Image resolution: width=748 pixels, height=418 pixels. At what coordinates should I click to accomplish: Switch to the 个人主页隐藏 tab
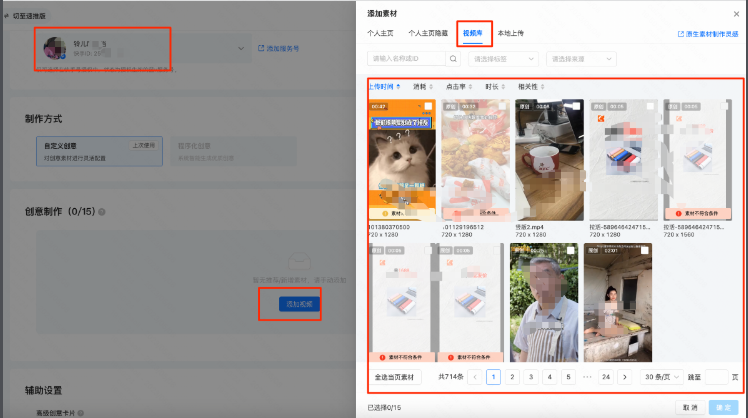428,33
